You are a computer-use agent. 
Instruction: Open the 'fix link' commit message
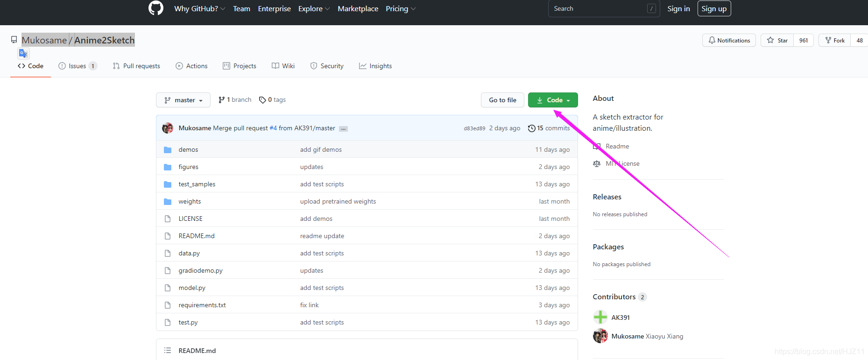pos(310,305)
